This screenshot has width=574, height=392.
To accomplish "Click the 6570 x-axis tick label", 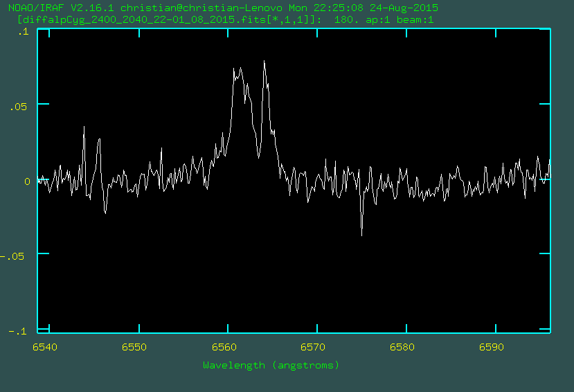I will point(313,346).
